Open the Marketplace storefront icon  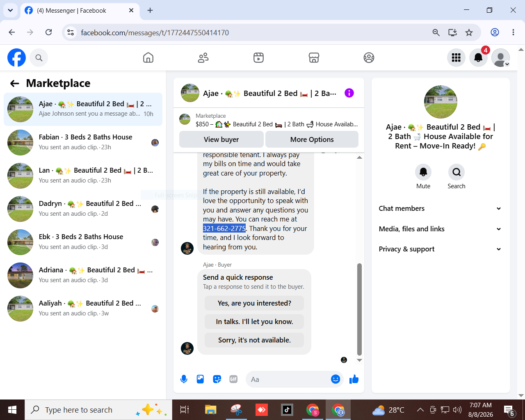[314, 58]
